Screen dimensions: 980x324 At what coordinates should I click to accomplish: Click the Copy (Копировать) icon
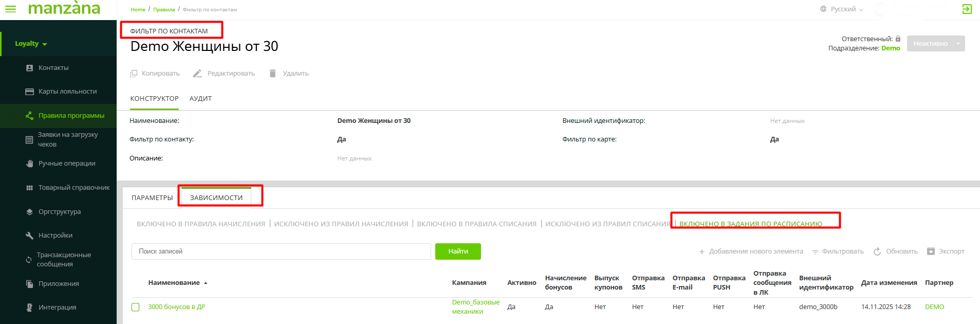click(134, 74)
